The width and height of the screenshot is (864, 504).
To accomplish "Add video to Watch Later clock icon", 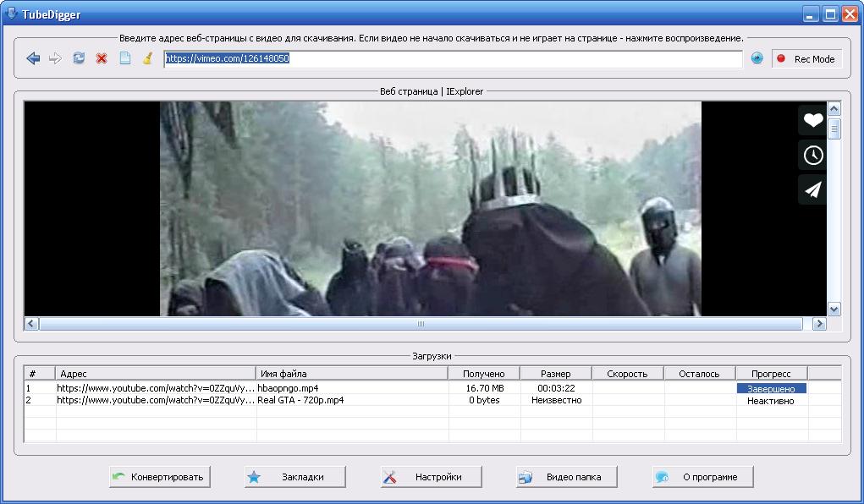I will tap(812, 156).
